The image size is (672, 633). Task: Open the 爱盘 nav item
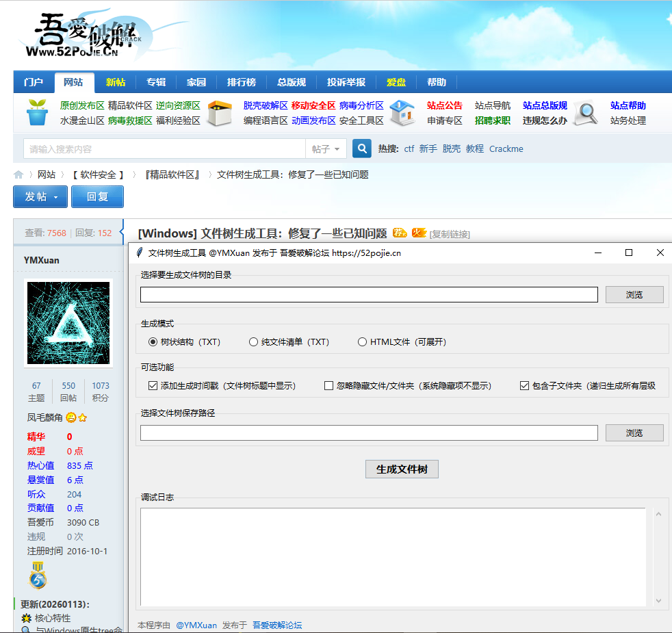(x=396, y=82)
